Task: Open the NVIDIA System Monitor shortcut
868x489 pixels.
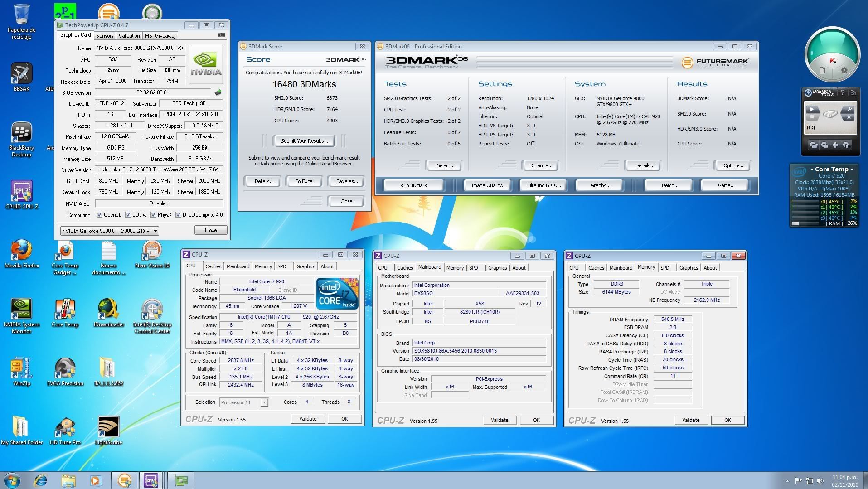Action: (21, 316)
